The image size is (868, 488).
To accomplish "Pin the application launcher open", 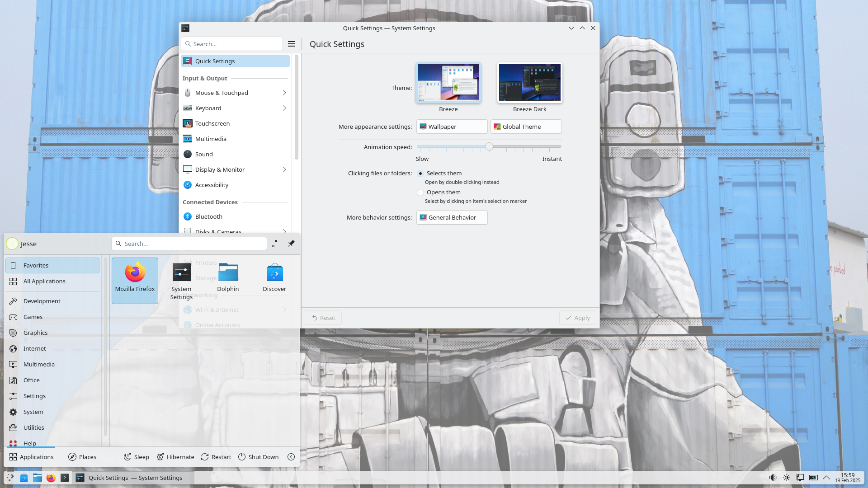I will [x=291, y=244].
